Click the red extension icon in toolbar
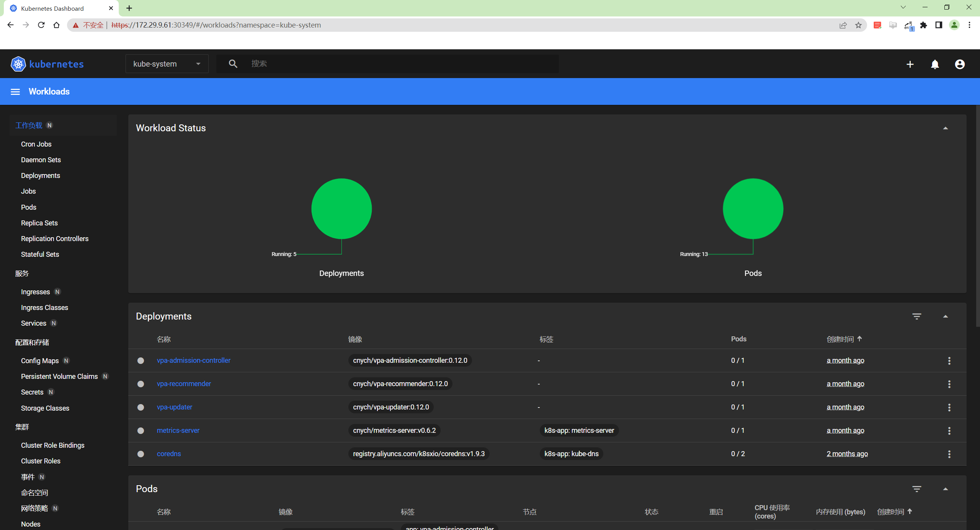Viewport: 980px width, 530px height. click(x=877, y=25)
